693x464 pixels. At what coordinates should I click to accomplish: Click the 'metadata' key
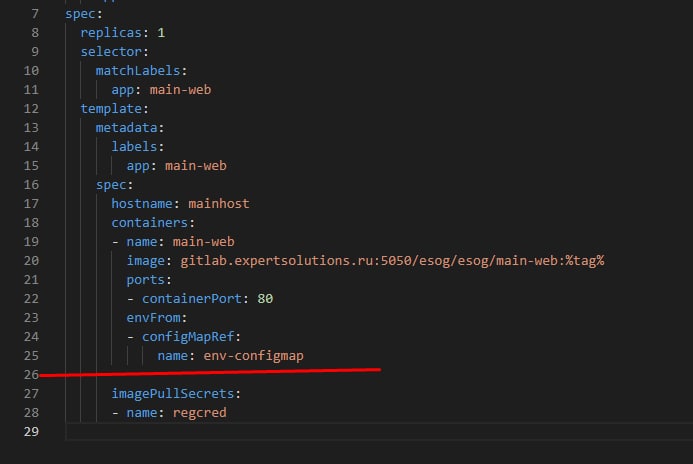126,128
